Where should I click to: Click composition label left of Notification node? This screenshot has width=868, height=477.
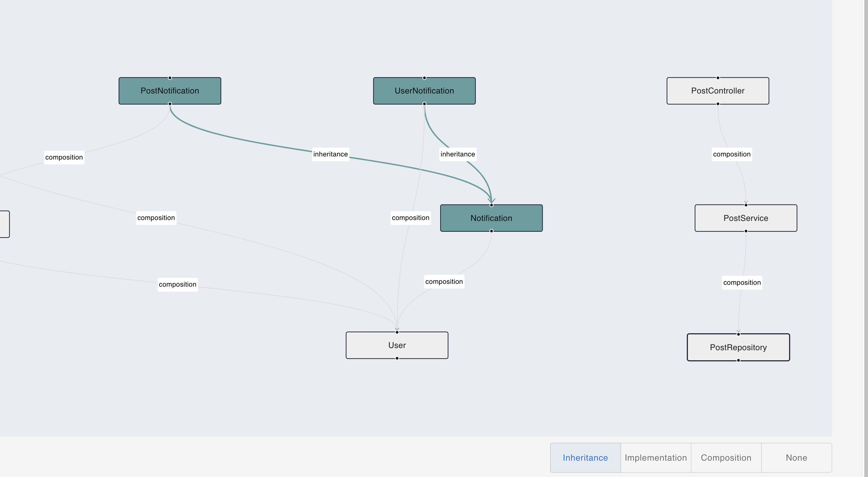(x=411, y=218)
